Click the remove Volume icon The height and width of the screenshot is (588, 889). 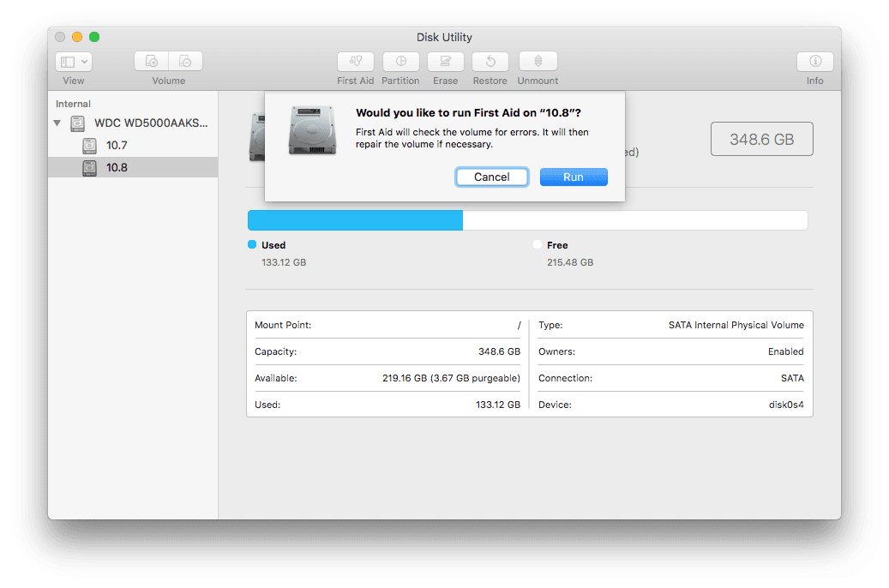(185, 61)
